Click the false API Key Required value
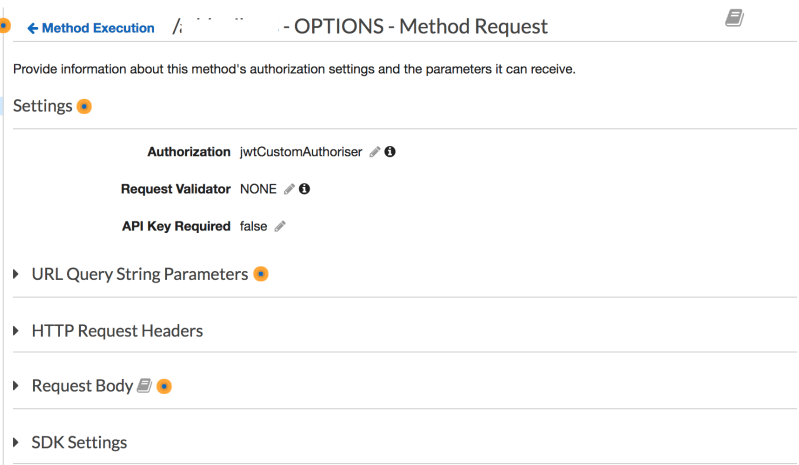 [253, 226]
